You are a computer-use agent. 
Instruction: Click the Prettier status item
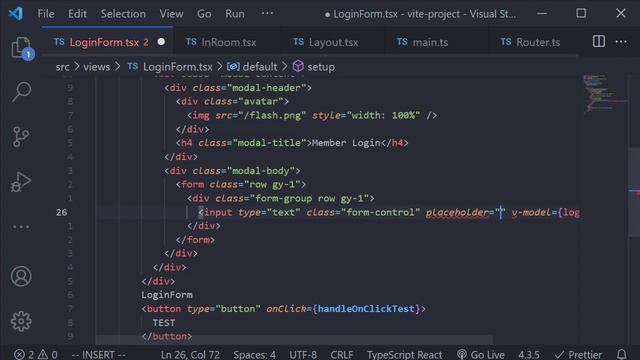(578, 354)
